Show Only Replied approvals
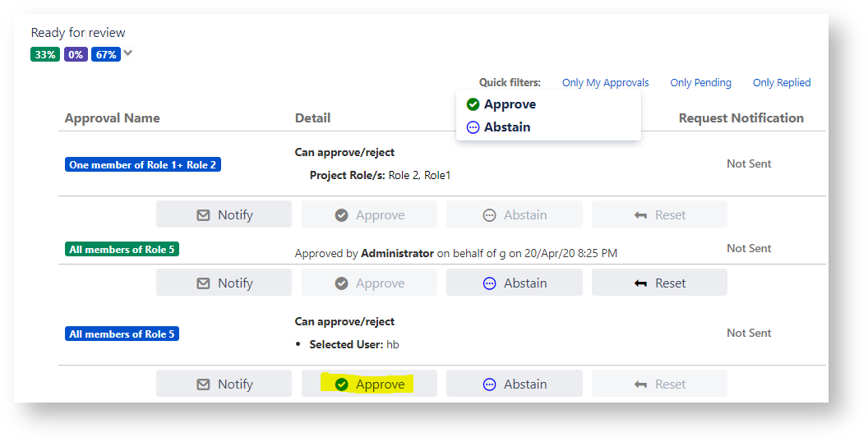 781,83
